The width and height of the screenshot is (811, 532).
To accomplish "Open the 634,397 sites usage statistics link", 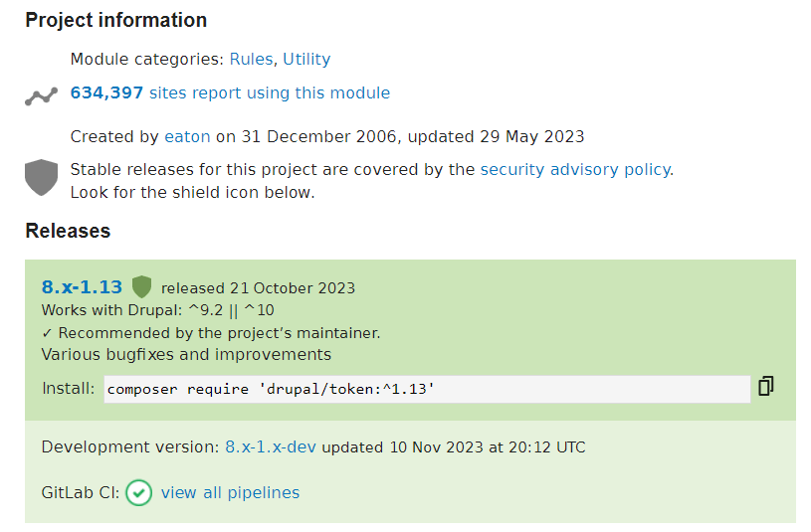I will [x=230, y=93].
